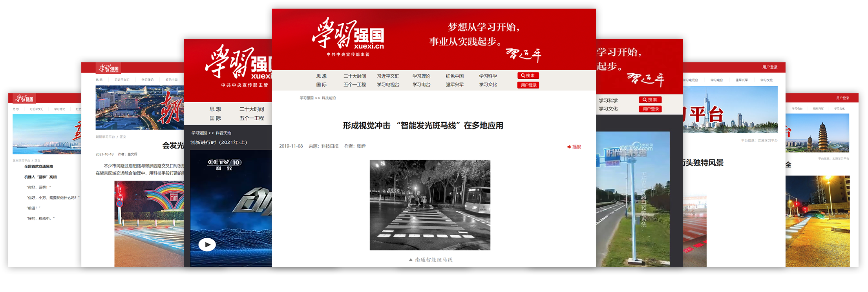Click the search button beside 学习科学 on right page

coord(650,100)
